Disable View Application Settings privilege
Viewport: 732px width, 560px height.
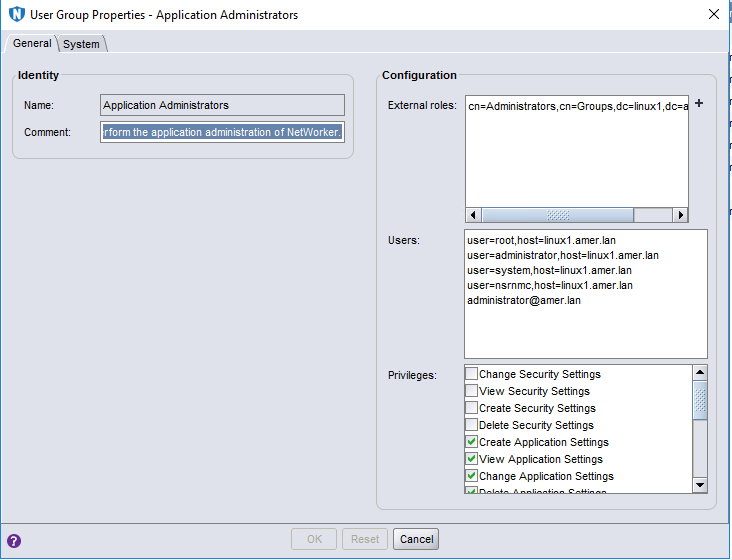472,459
